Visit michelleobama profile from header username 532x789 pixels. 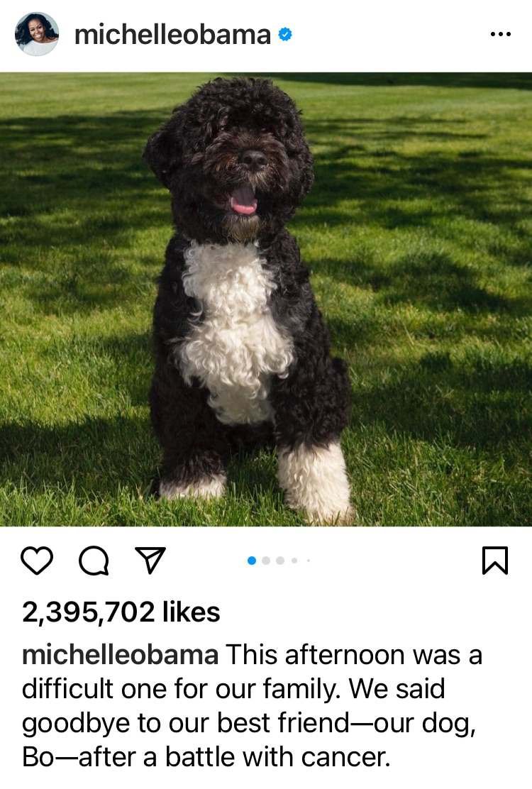click(x=172, y=35)
